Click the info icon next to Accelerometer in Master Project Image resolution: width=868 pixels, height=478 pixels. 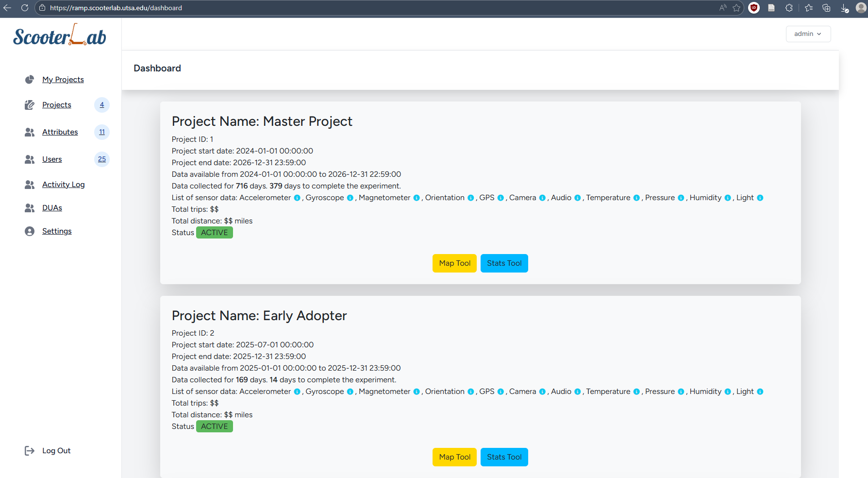[297, 198]
